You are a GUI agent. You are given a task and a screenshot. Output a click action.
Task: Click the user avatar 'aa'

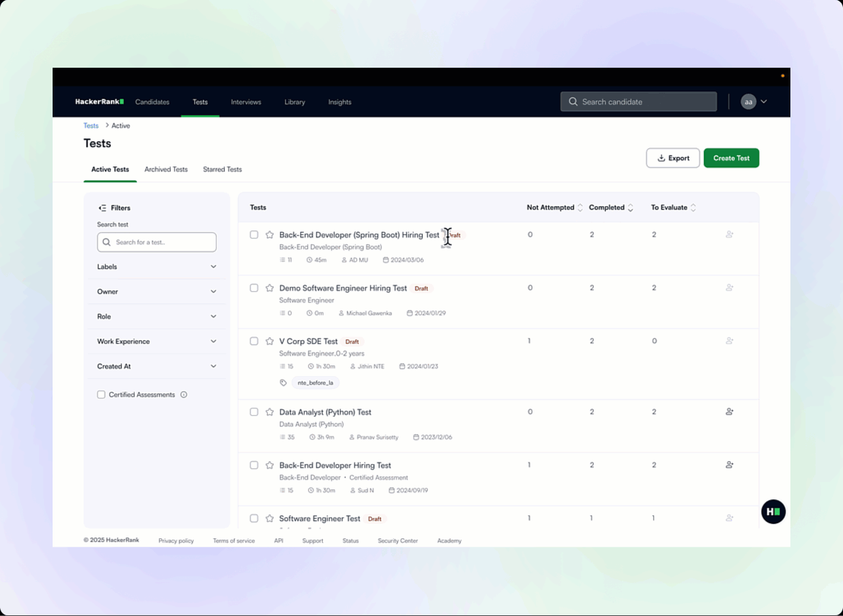(x=749, y=102)
